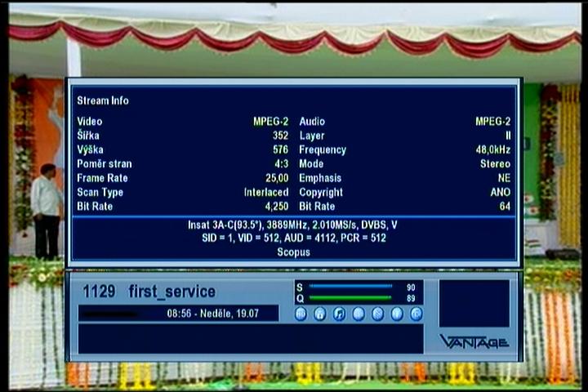588x392 pixels.
Task: Click the Scopus provider name
Action: pyautogui.click(x=292, y=252)
